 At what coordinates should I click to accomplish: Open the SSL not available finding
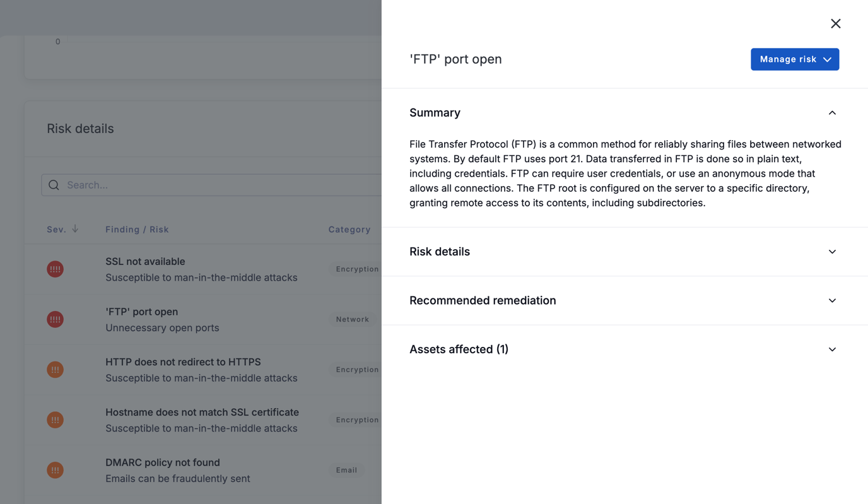145,261
